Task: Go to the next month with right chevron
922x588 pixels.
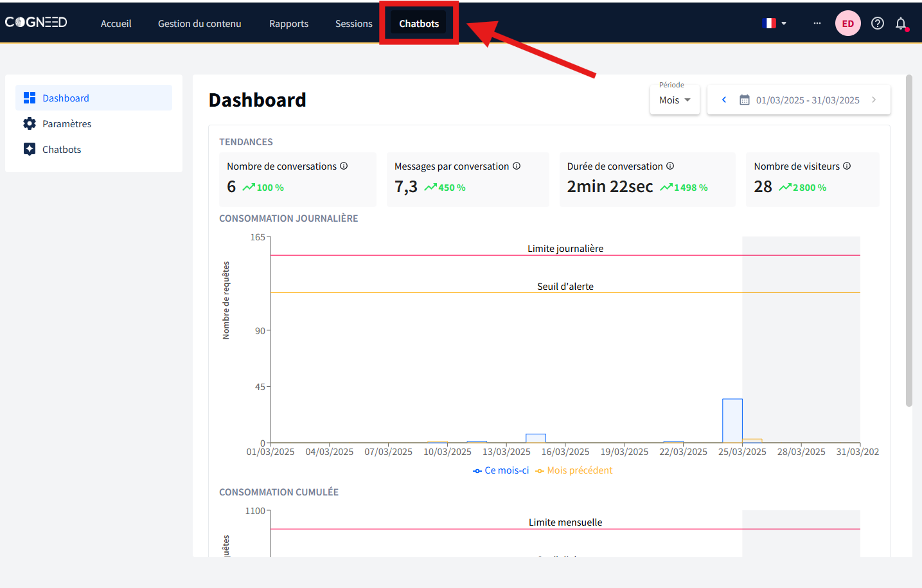Action: pyautogui.click(x=874, y=100)
